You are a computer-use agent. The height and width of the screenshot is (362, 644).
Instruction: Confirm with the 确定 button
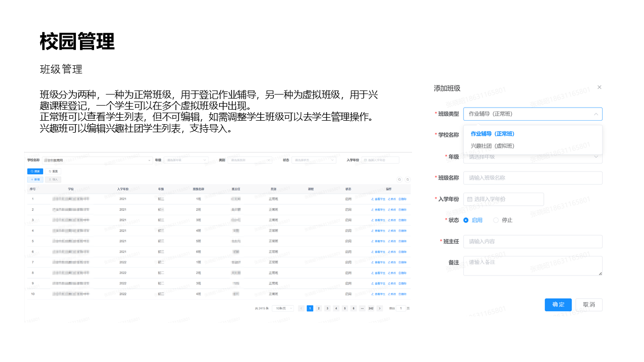coord(558,305)
